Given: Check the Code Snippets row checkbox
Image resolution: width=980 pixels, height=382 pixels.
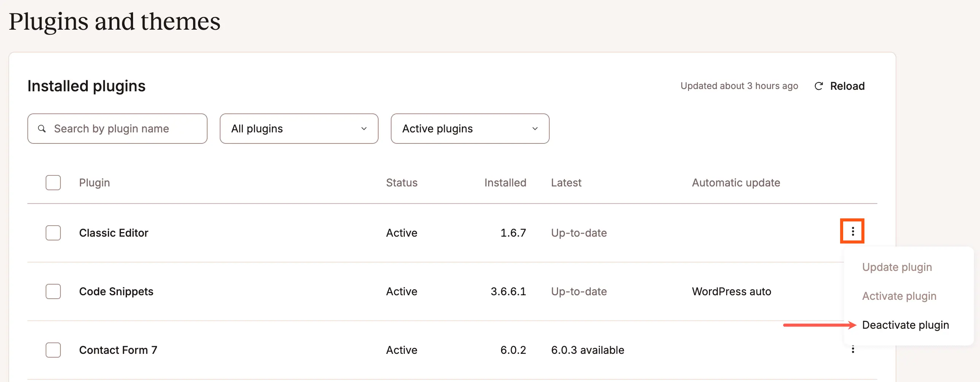Looking at the screenshot, I should pyautogui.click(x=53, y=291).
